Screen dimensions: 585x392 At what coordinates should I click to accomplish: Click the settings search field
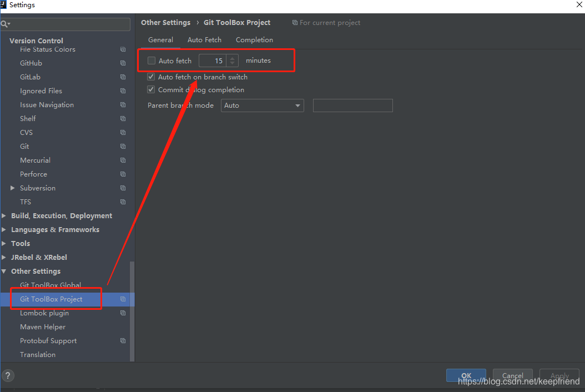pos(65,24)
